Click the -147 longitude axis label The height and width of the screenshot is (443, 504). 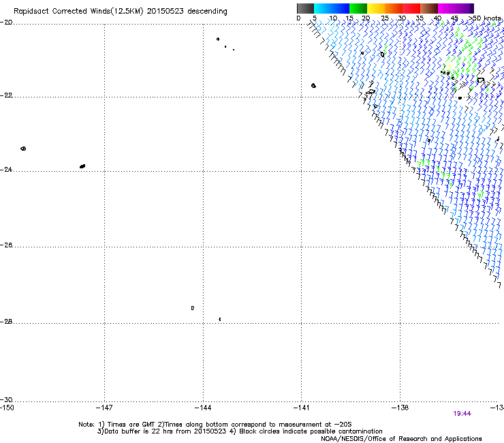(104, 408)
